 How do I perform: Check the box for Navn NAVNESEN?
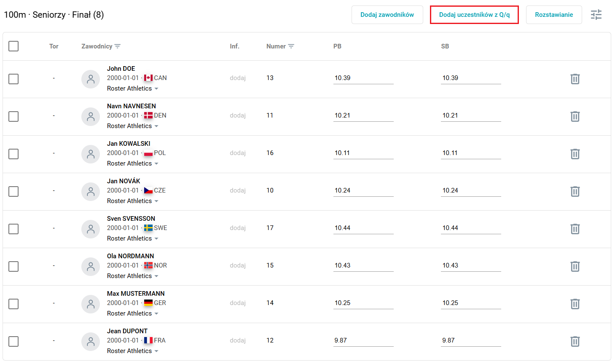click(13, 116)
